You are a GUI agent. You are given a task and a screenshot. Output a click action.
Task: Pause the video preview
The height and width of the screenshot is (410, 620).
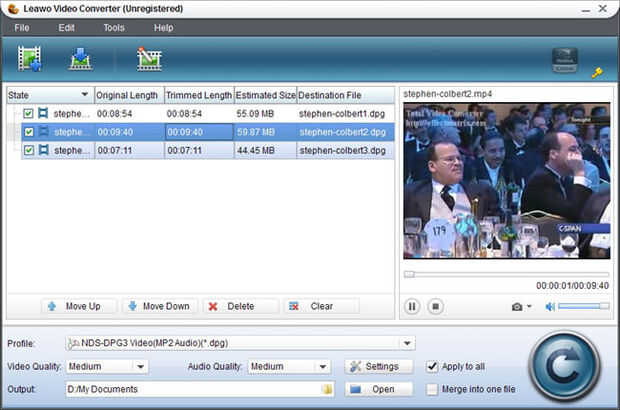[x=412, y=306]
